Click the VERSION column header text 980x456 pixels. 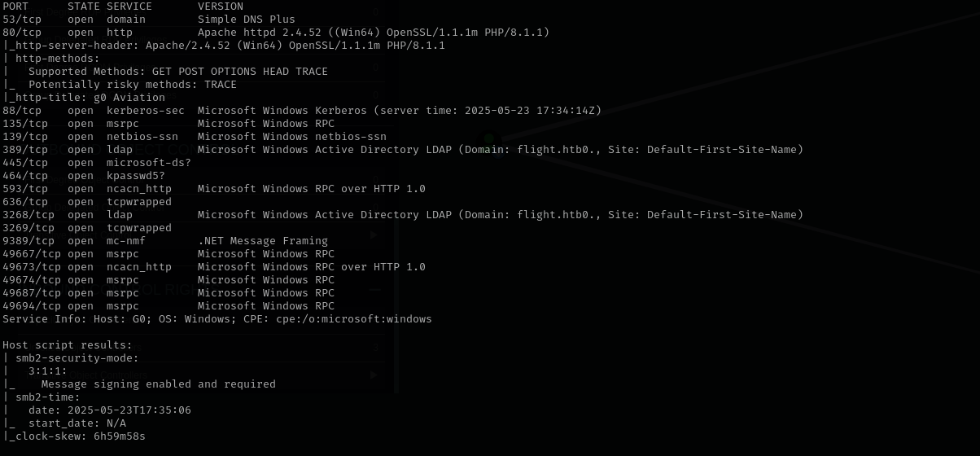[221, 7]
